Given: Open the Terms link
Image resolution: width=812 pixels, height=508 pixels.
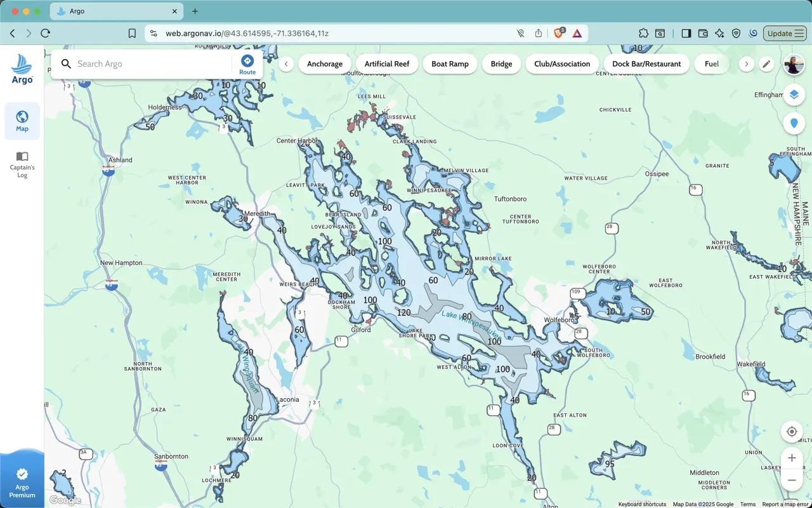Looking at the screenshot, I should pos(748,504).
